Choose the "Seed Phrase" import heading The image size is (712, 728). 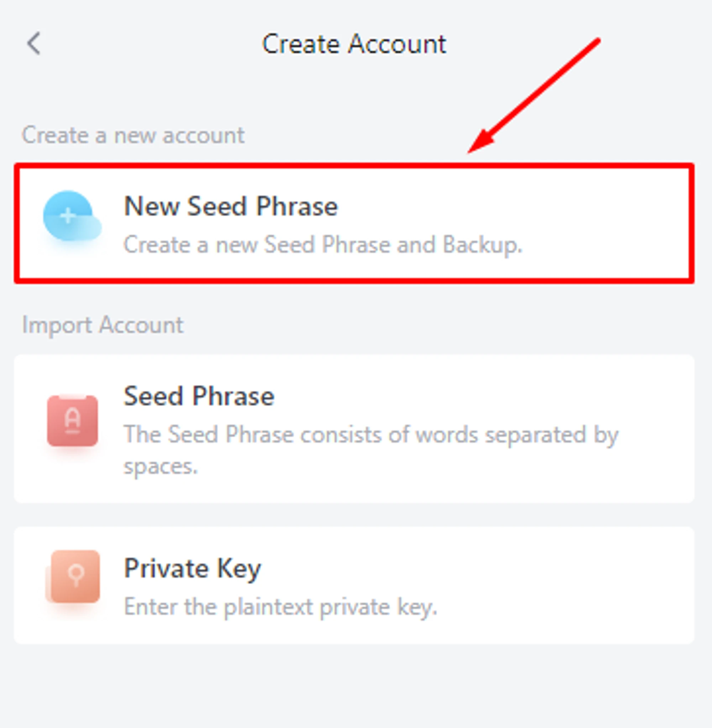199,396
